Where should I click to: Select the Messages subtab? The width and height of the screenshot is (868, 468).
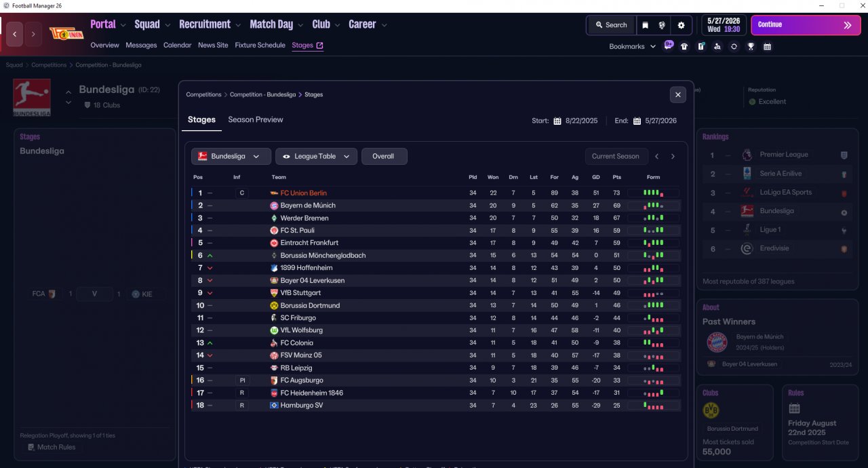click(141, 45)
